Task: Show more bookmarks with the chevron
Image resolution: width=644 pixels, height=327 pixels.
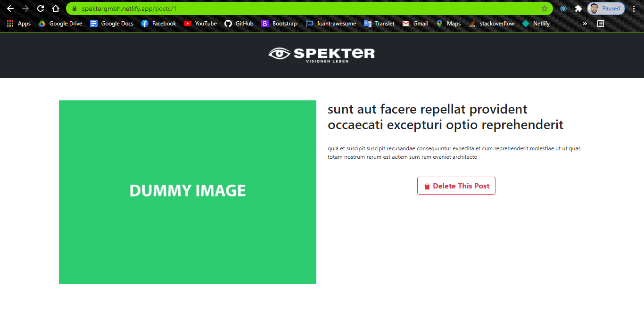Action: tap(585, 24)
